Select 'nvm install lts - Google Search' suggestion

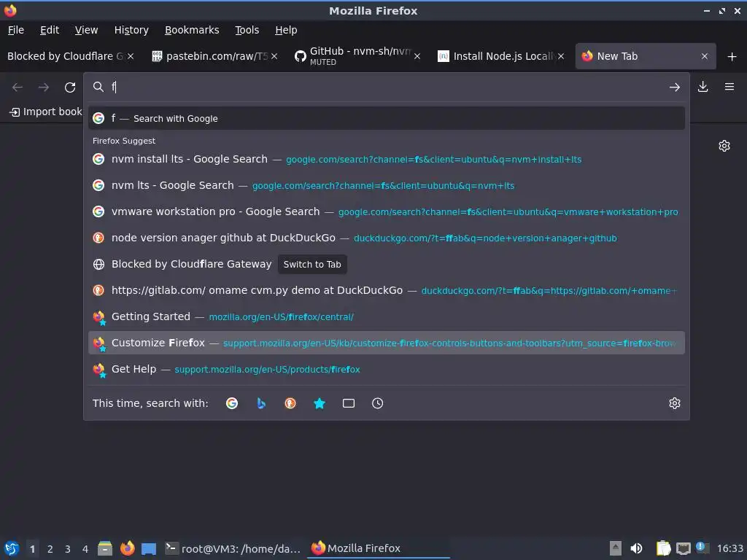[387, 159]
